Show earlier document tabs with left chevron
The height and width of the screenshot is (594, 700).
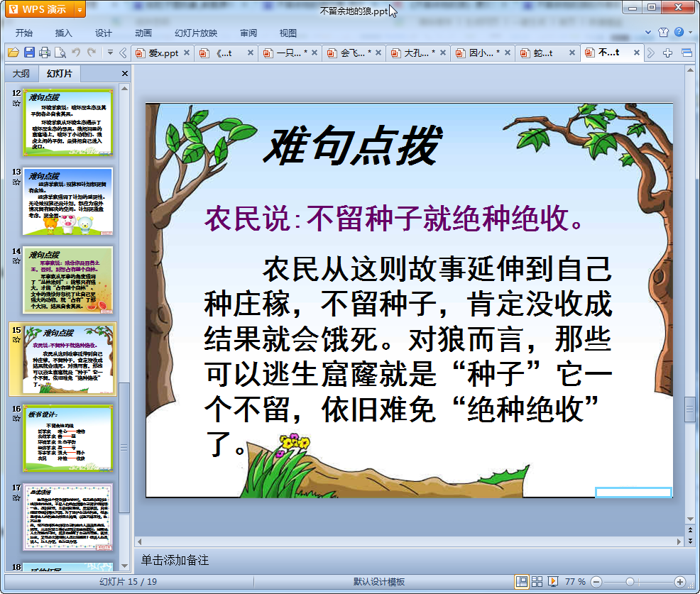click(x=124, y=53)
